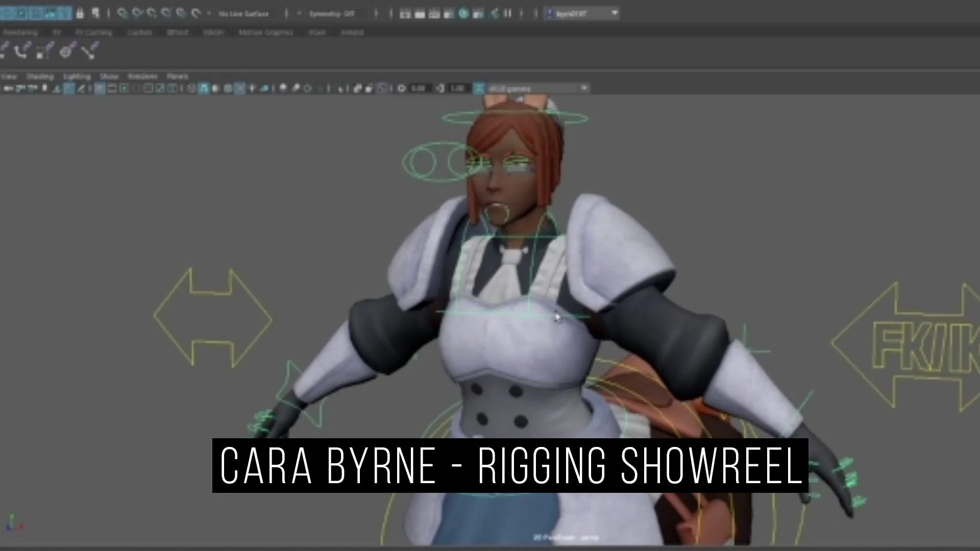Open the Shading panel menu

[40, 77]
